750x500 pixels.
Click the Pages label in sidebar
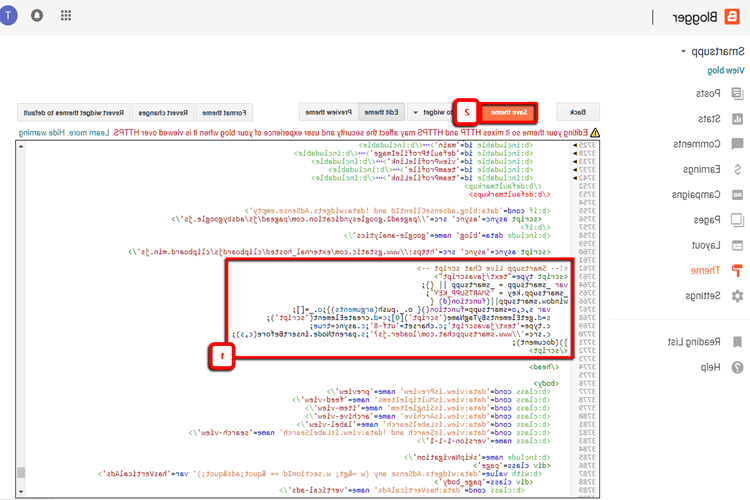(707, 220)
